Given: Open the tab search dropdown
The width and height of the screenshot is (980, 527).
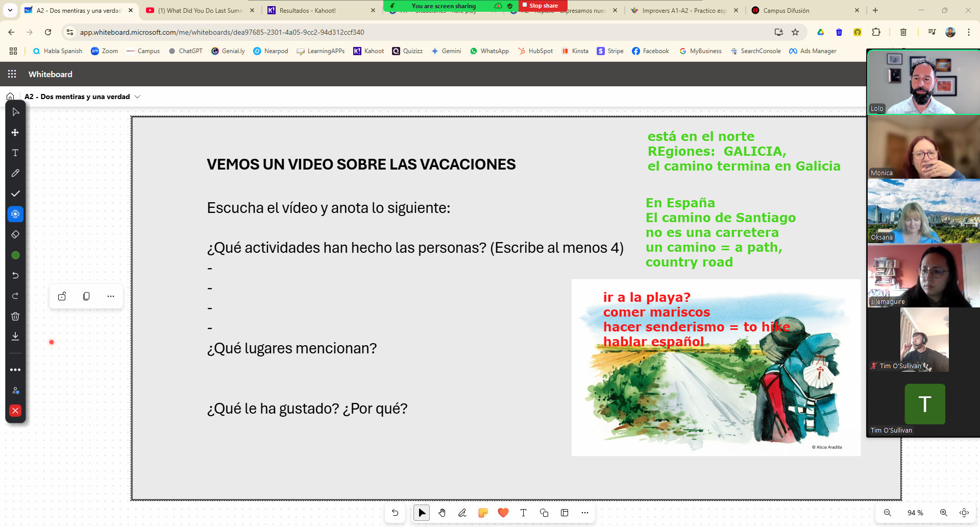Looking at the screenshot, I should [x=10, y=10].
